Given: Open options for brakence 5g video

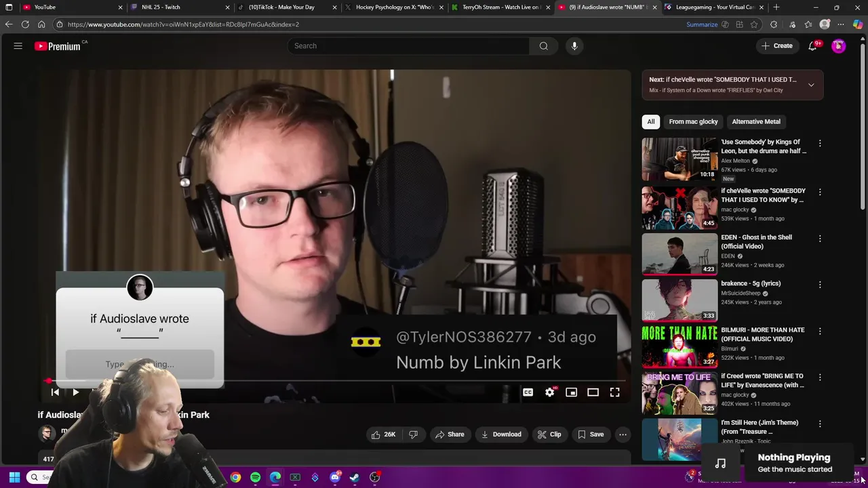Looking at the screenshot, I should [820, 285].
